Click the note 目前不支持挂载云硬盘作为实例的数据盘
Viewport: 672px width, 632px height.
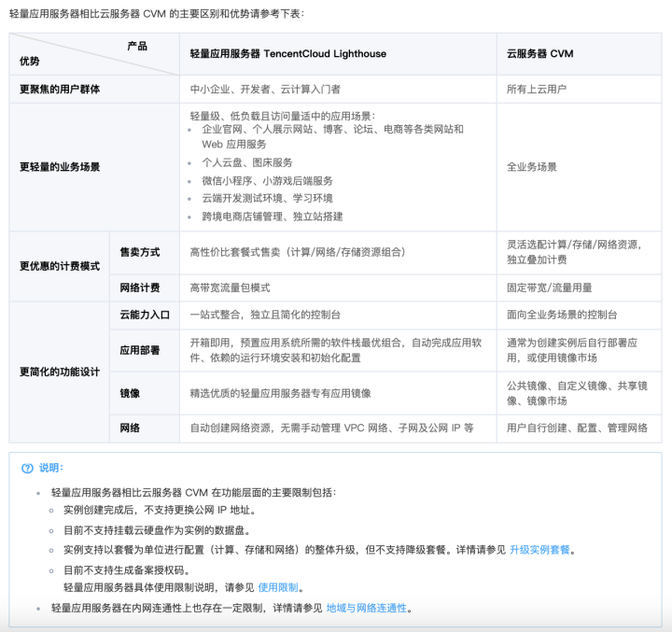157,530
